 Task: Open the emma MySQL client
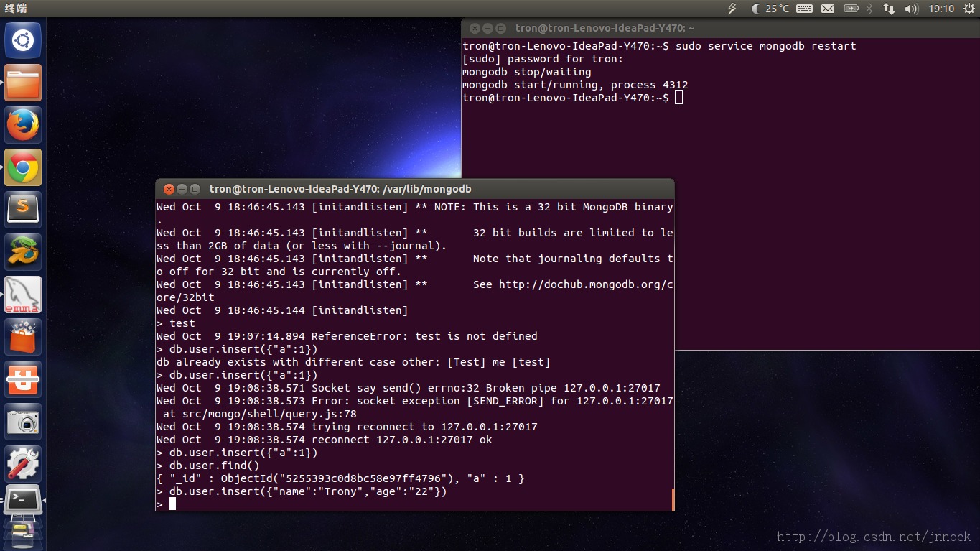tap(23, 295)
